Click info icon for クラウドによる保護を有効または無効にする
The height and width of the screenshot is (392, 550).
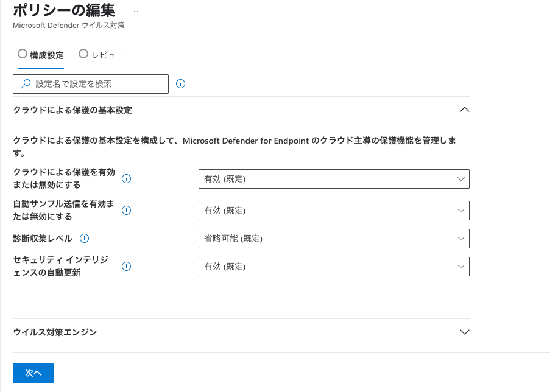coord(126,179)
